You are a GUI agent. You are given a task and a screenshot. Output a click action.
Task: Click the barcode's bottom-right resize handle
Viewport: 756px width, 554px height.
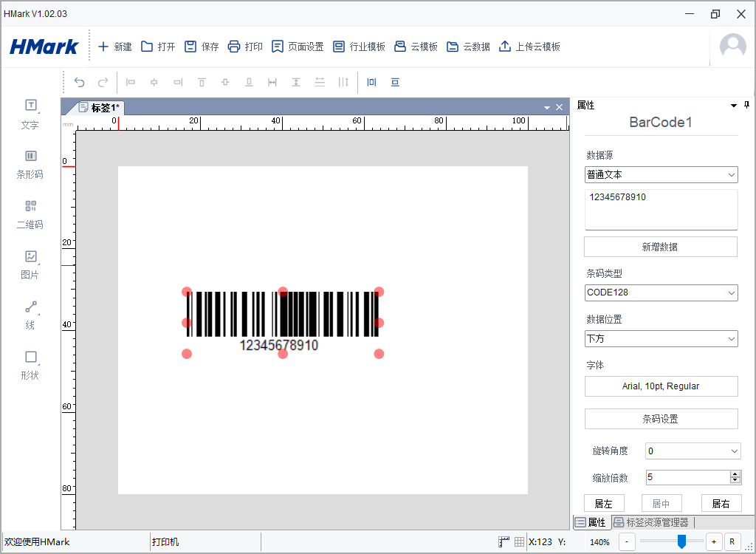tap(379, 354)
